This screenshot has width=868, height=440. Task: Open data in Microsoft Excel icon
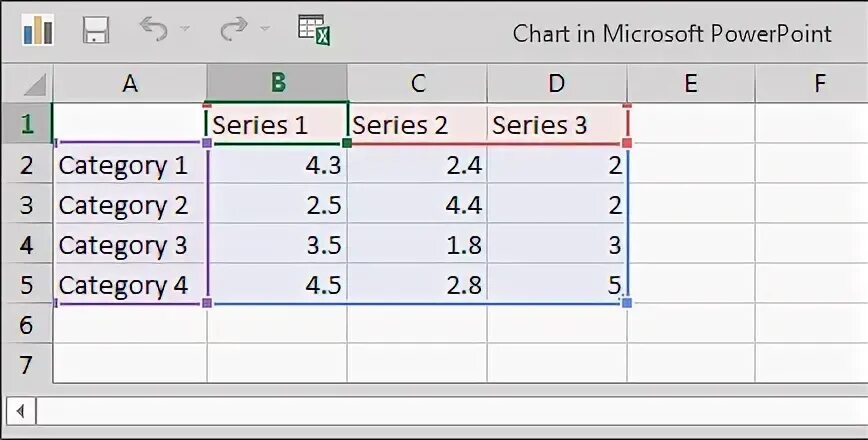coord(314,30)
